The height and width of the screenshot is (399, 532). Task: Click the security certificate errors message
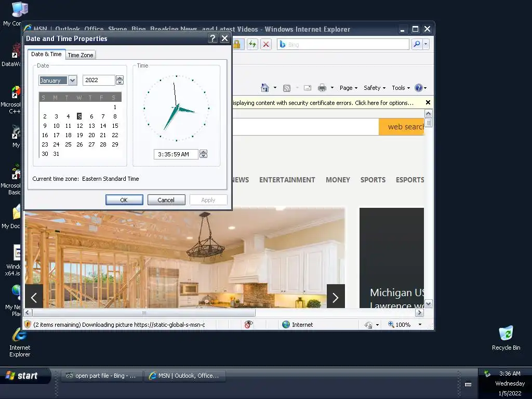coord(323,103)
